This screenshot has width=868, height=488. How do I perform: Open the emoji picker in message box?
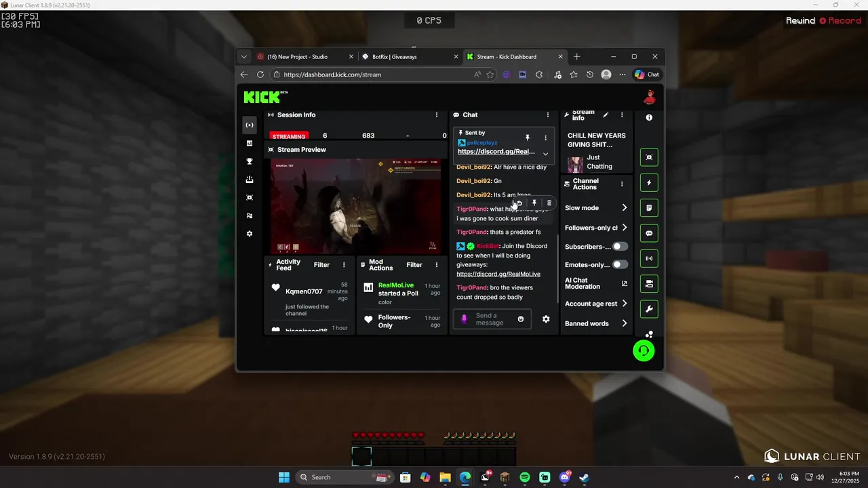tap(521, 319)
